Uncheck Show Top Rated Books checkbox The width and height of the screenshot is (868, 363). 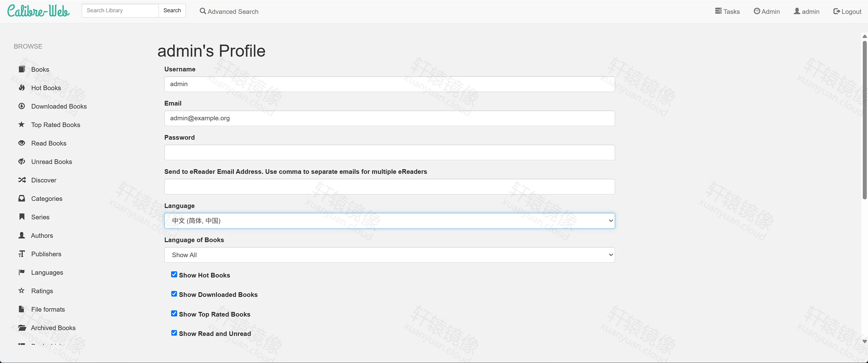click(x=174, y=314)
